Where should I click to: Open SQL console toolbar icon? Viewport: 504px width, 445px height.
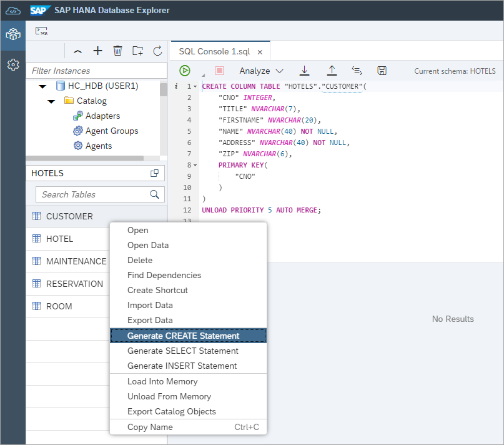[41, 31]
